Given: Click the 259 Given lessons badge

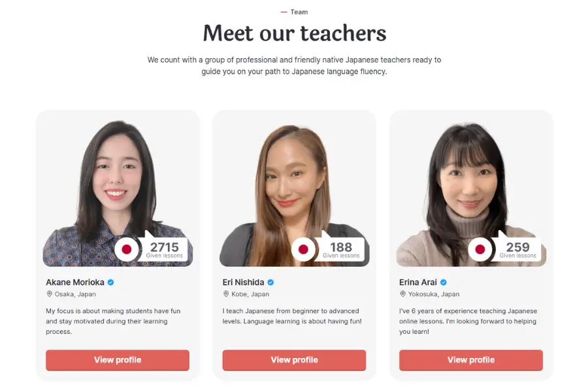Looking at the screenshot, I should (518, 249).
